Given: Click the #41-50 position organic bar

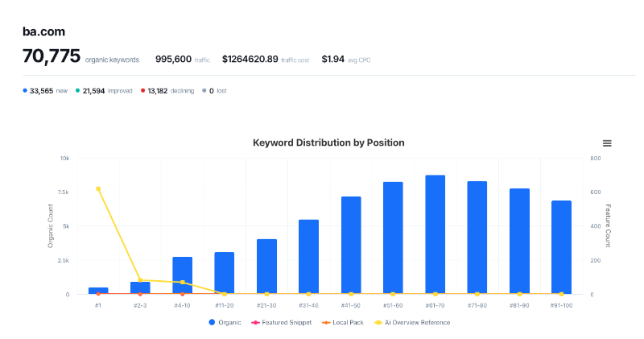Looking at the screenshot, I should coord(351,246).
